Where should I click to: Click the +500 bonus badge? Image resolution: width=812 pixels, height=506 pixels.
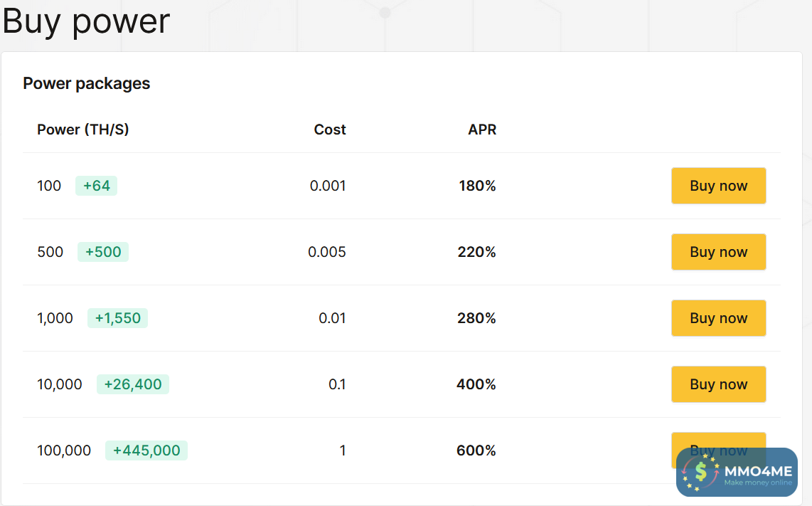pos(103,252)
